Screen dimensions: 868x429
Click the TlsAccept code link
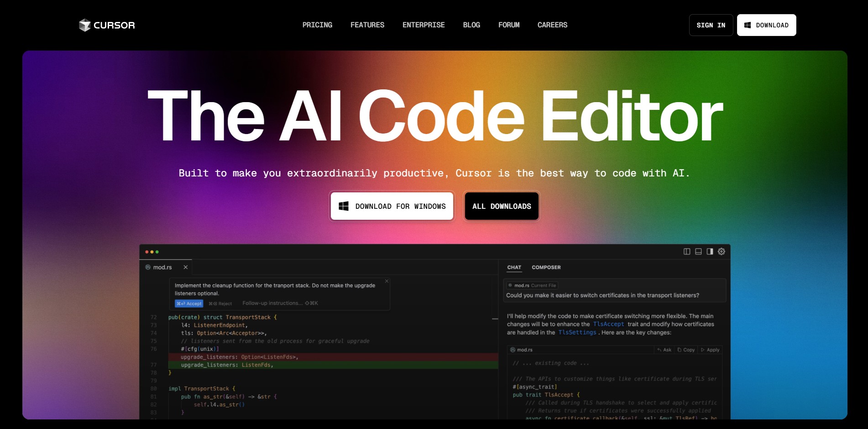pyautogui.click(x=608, y=324)
